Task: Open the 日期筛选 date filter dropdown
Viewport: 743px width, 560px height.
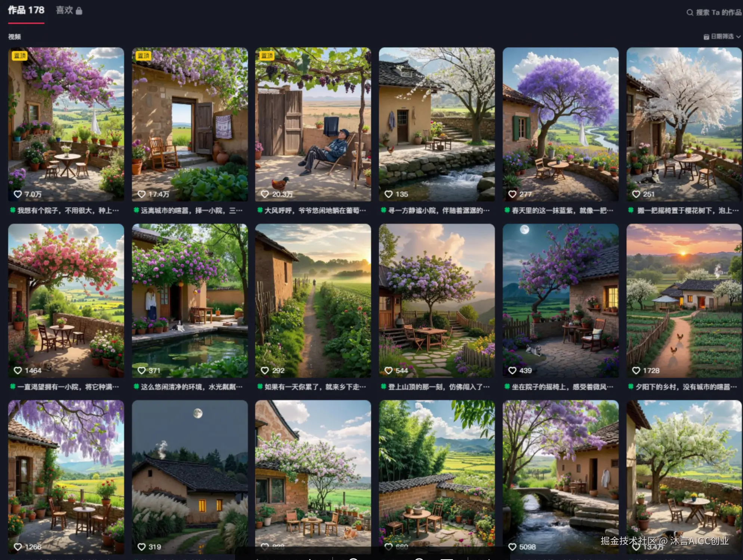Action: point(722,37)
